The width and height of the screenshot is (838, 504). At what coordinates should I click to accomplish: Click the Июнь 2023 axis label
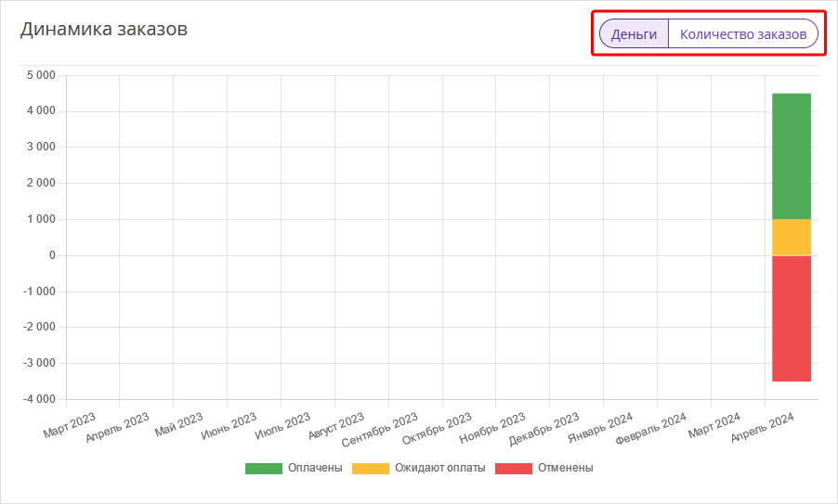point(229,426)
